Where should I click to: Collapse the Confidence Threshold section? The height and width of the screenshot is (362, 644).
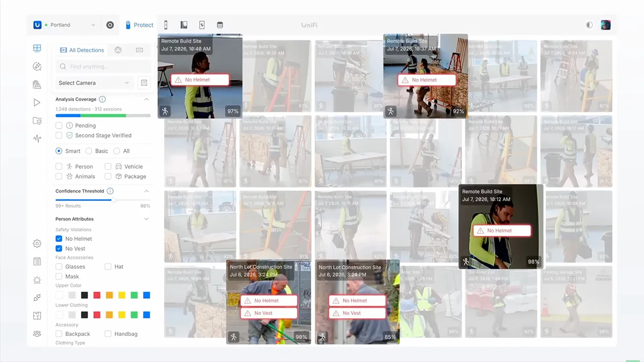tap(146, 191)
